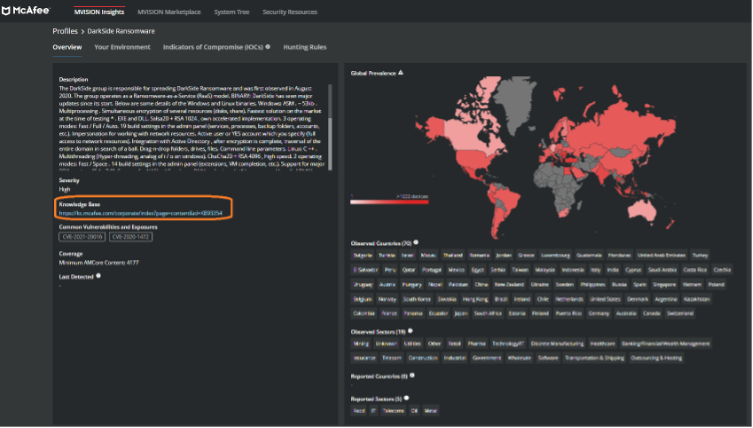The width and height of the screenshot is (753, 428).
Task: Switch to Your Environment tab
Action: pos(122,47)
